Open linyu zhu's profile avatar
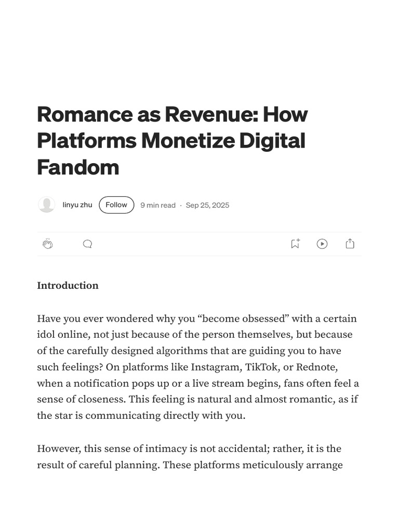The height and width of the screenshot is (532, 399). (46, 205)
